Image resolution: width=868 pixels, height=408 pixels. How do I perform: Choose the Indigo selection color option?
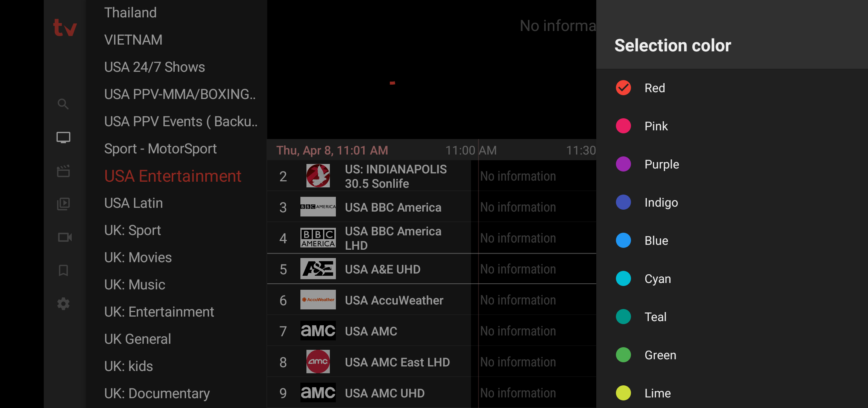(732, 202)
